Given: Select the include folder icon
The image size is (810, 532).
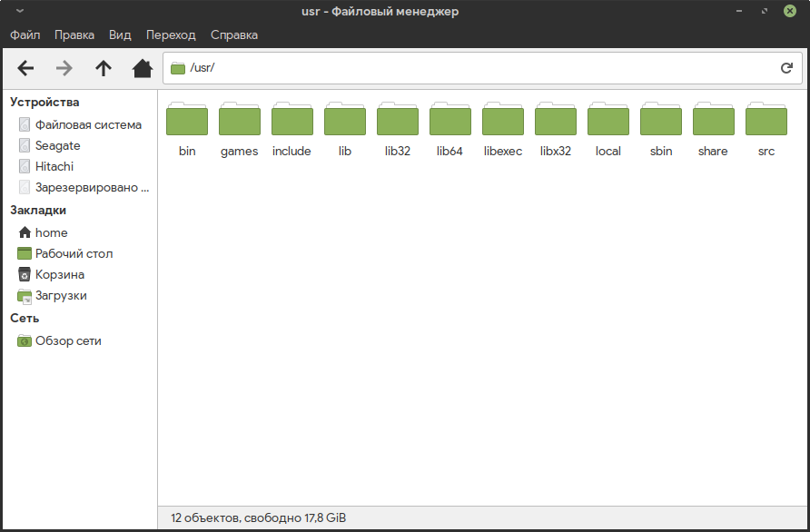Looking at the screenshot, I should 292,119.
